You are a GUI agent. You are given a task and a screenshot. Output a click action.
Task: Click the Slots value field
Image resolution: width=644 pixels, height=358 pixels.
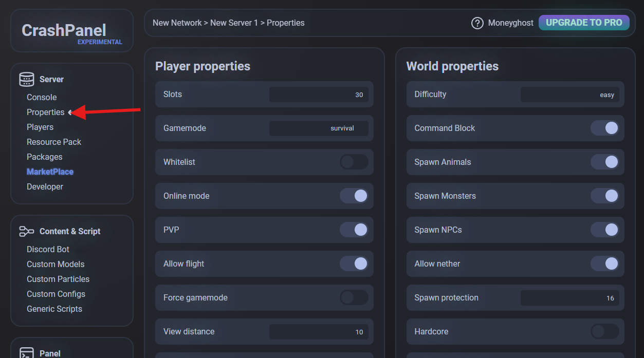click(319, 95)
